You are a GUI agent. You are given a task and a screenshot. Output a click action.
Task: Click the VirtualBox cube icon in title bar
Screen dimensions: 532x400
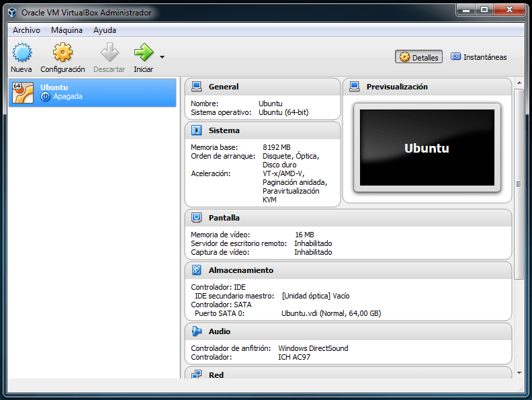(x=12, y=13)
